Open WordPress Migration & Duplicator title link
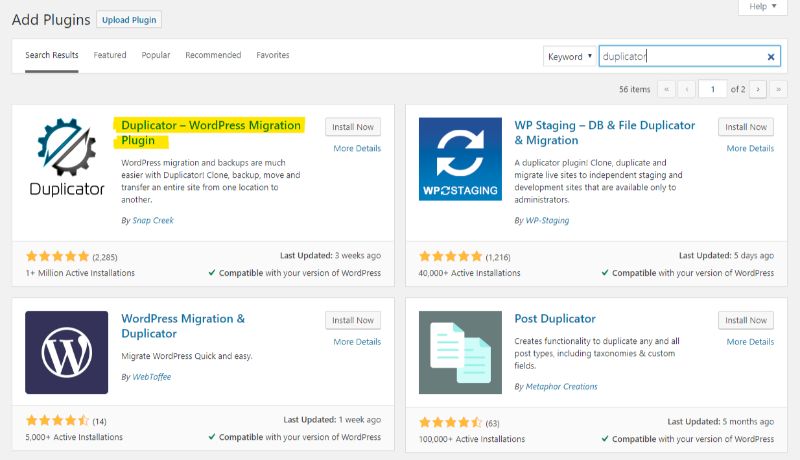The height and width of the screenshot is (460, 800). 183,326
